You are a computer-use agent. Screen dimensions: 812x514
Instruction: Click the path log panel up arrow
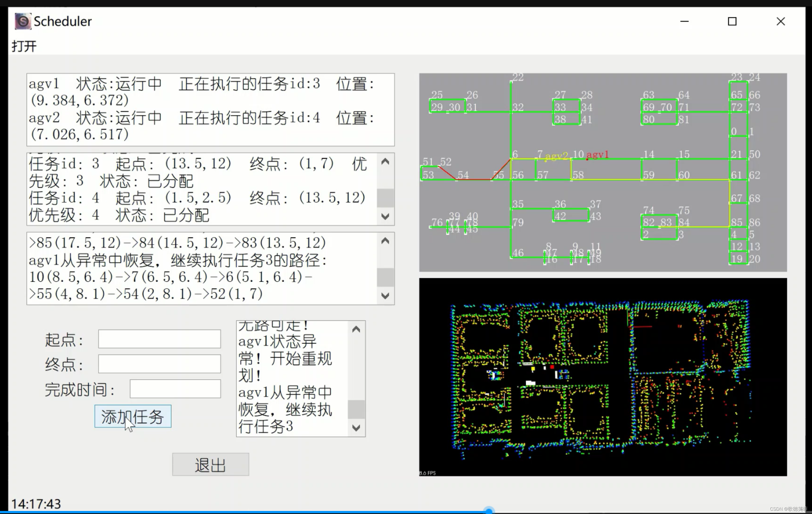click(385, 241)
